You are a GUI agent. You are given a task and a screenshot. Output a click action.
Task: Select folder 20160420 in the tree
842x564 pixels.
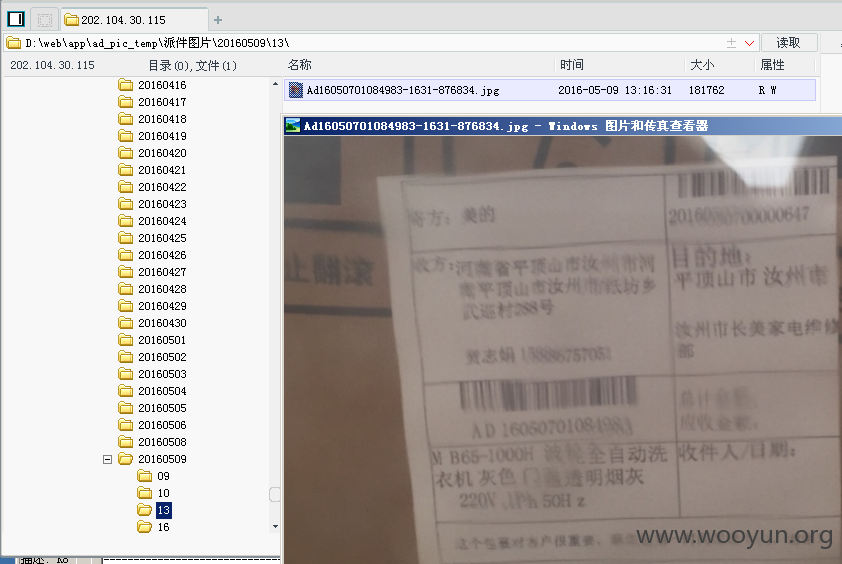pos(162,153)
